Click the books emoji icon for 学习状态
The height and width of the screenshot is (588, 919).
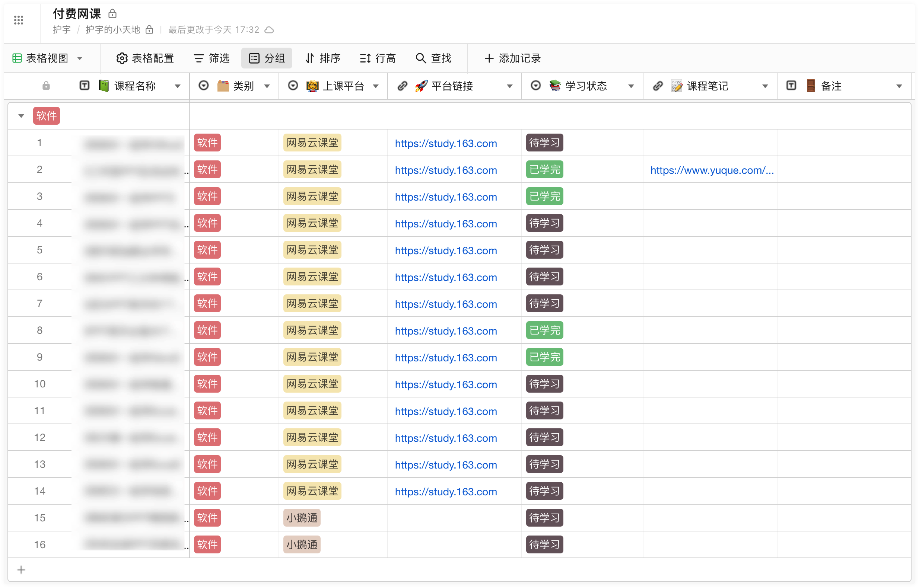click(x=555, y=86)
